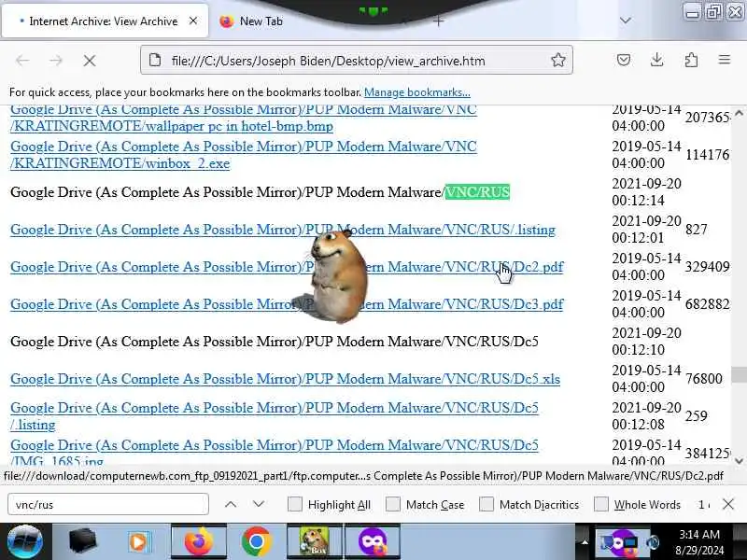Image resolution: width=747 pixels, height=560 pixels.
Task: Click the size value 76800
Action: 704,379
